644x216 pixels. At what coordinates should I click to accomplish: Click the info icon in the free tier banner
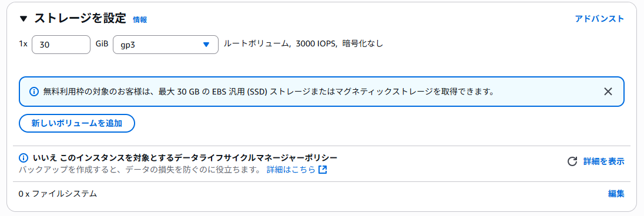(35, 92)
